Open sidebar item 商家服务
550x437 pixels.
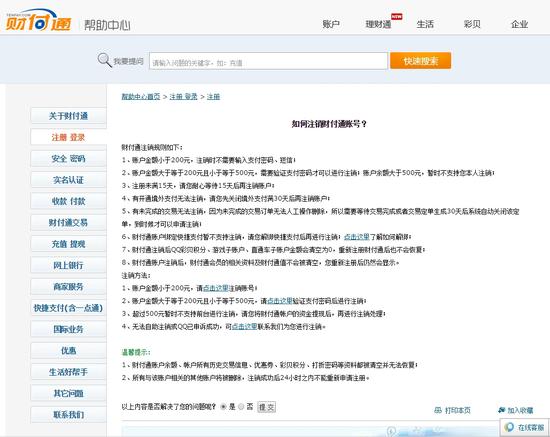(x=68, y=287)
